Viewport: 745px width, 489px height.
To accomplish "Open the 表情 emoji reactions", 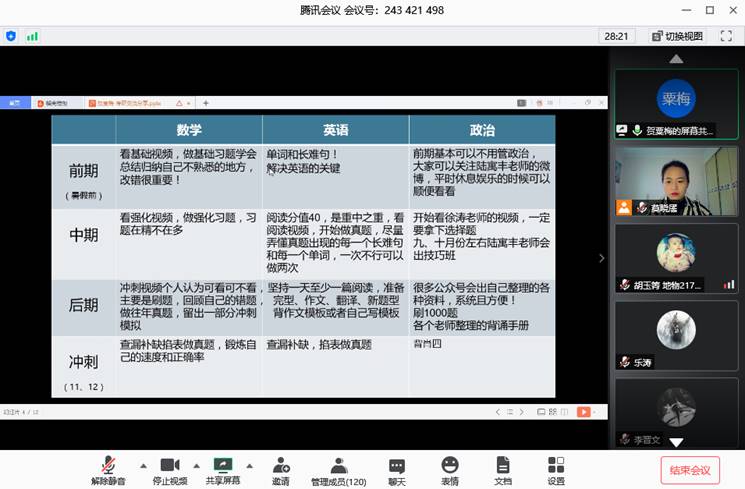I will coord(450,466).
